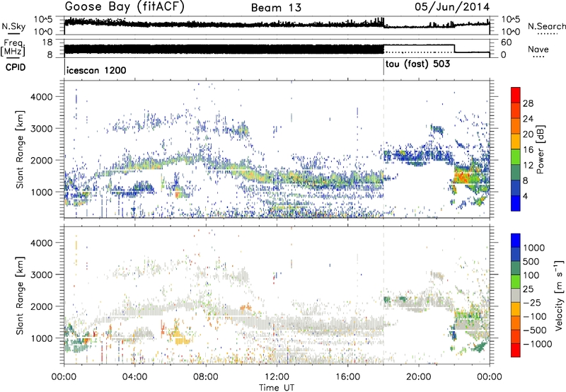Click the yellow 16 dB power color band
566x392 pixels.
pos(516,142)
